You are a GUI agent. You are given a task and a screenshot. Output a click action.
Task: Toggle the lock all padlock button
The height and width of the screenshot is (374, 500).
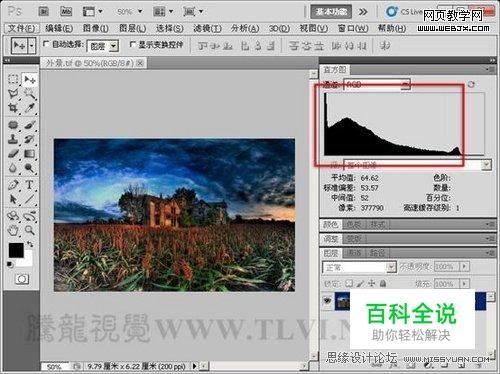(x=383, y=283)
